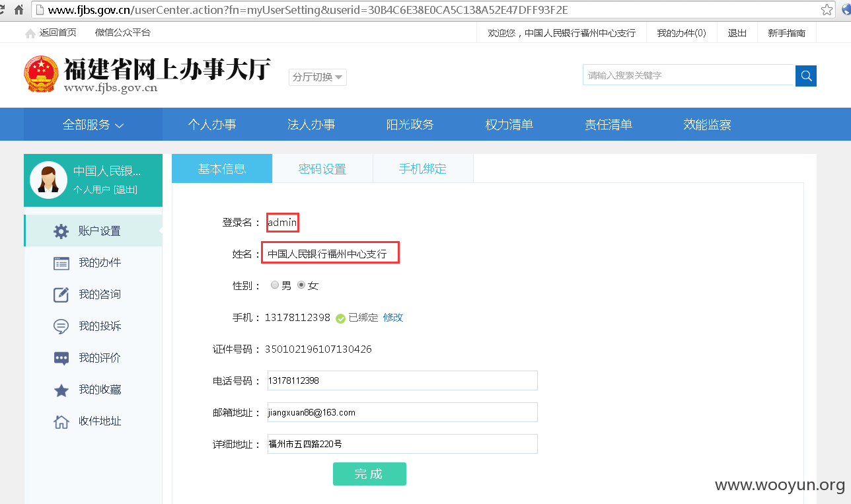Select the 女 radio button

pyautogui.click(x=301, y=285)
